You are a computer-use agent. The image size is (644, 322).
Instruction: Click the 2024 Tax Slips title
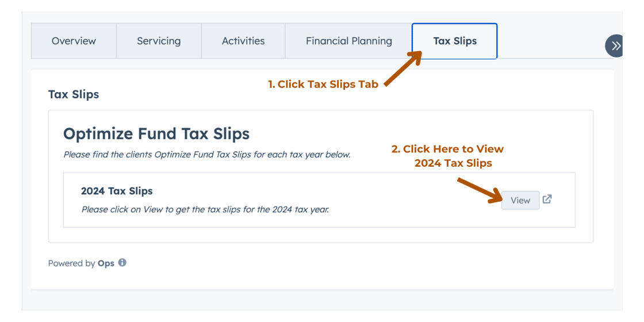117,191
